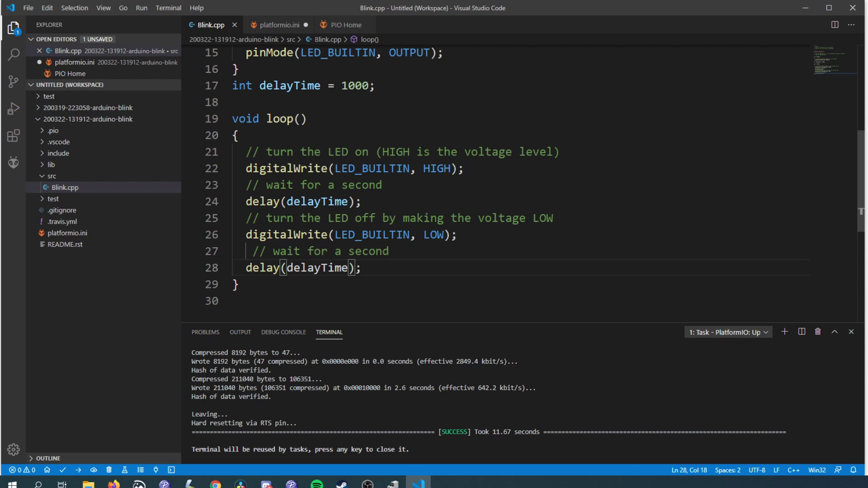Screen dimensions: 868x488
Task: Upload firmware with the PlatformIO arrow icon
Action: pos(78,470)
